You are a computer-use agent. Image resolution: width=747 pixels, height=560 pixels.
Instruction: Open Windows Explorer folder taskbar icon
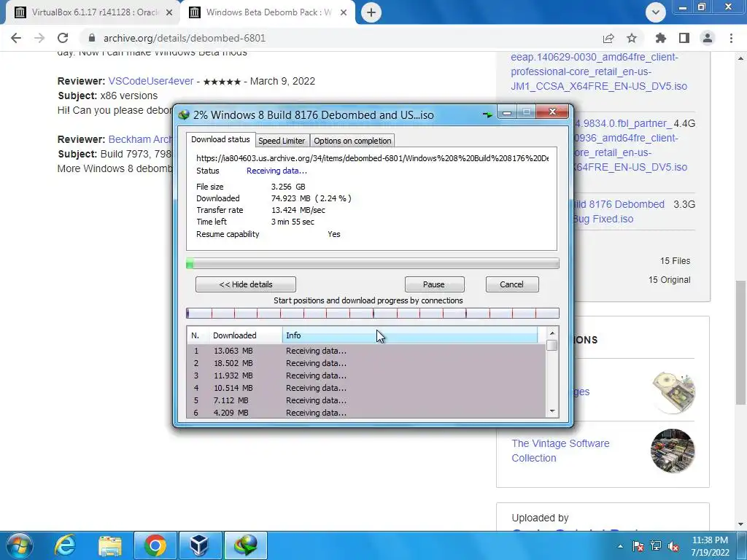(x=110, y=545)
